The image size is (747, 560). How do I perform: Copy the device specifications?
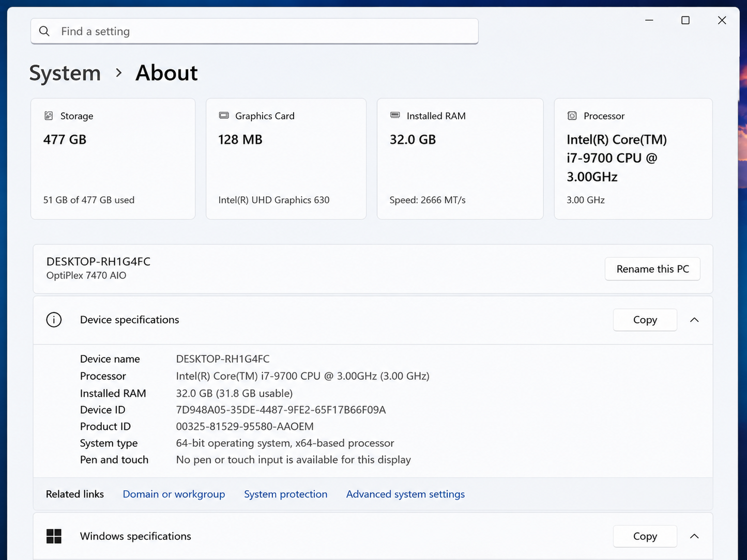(645, 320)
